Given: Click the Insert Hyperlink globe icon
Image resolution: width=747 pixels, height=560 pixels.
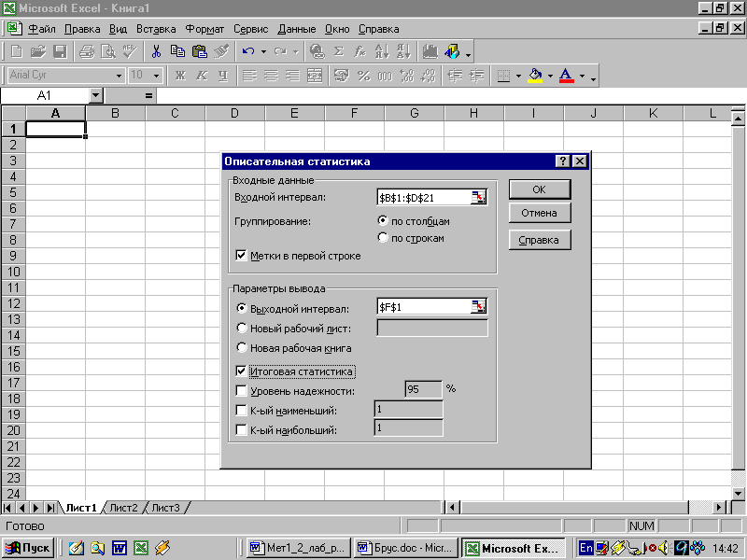Looking at the screenshot, I should (x=317, y=51).
